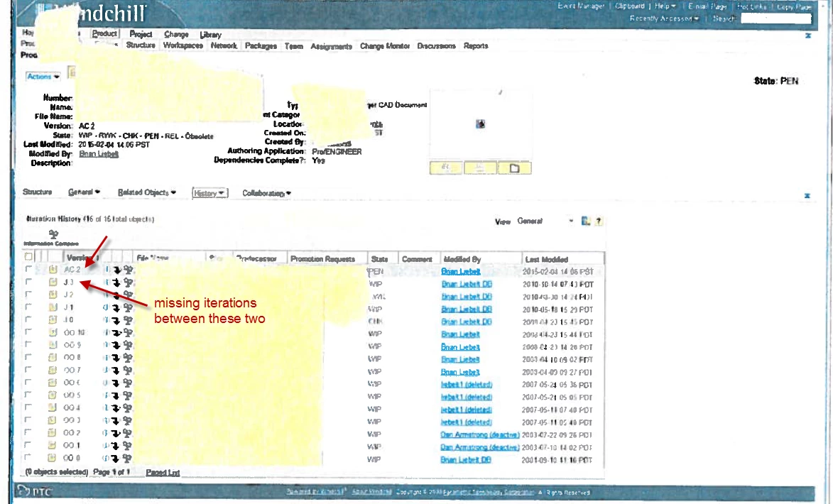Click the middle button under the thumbnail preview

click(480, 168)
